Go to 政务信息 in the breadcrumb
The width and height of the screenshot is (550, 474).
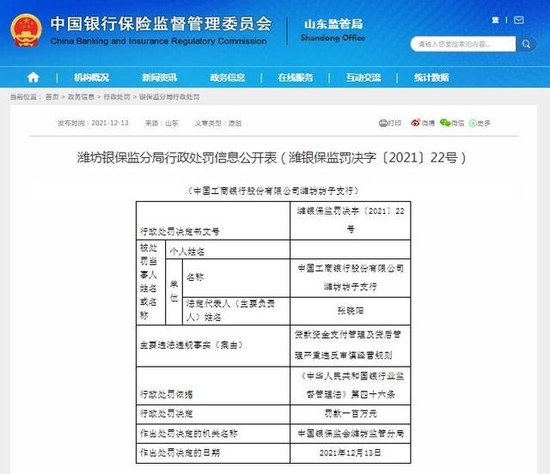coord(81,97)
